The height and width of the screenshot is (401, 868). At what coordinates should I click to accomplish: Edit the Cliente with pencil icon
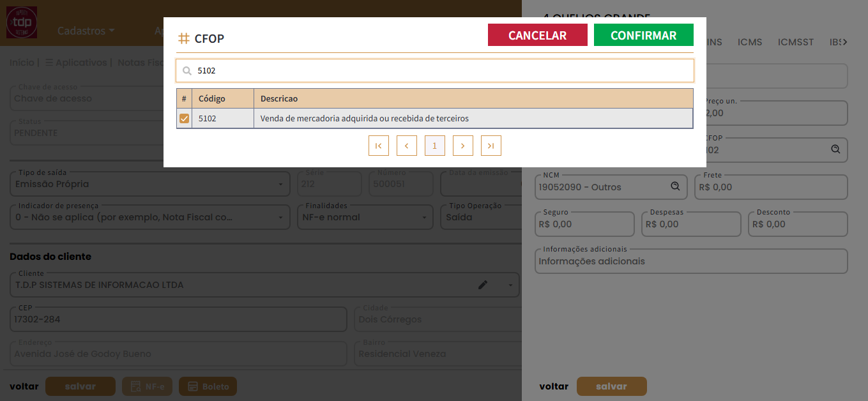coord(483,285)
